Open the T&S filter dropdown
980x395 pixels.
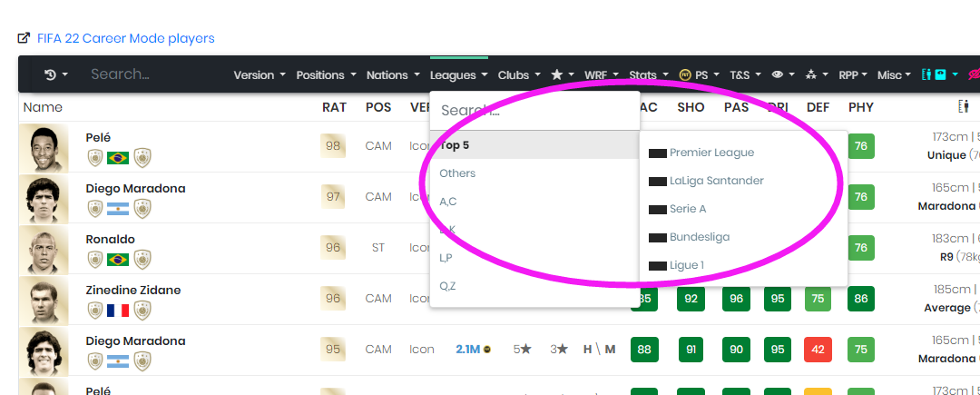pos(745,75)
